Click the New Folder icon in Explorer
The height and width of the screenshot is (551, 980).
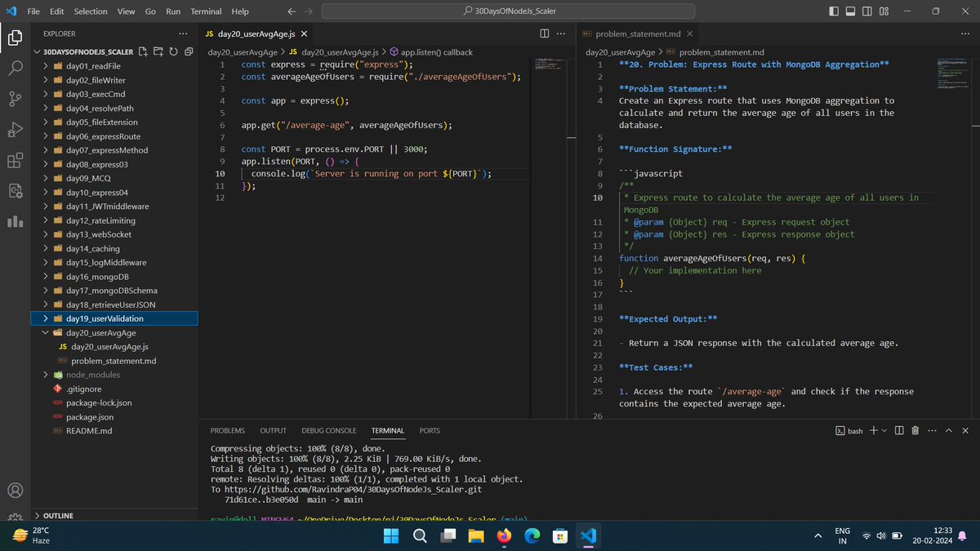point(158,51)
